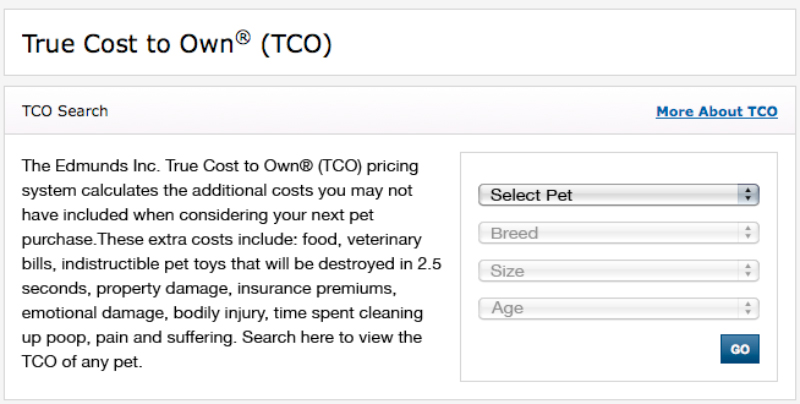Click the Breed dropdown arrow icon
This screenshot has height=404, width=800.
pos(748,233)
